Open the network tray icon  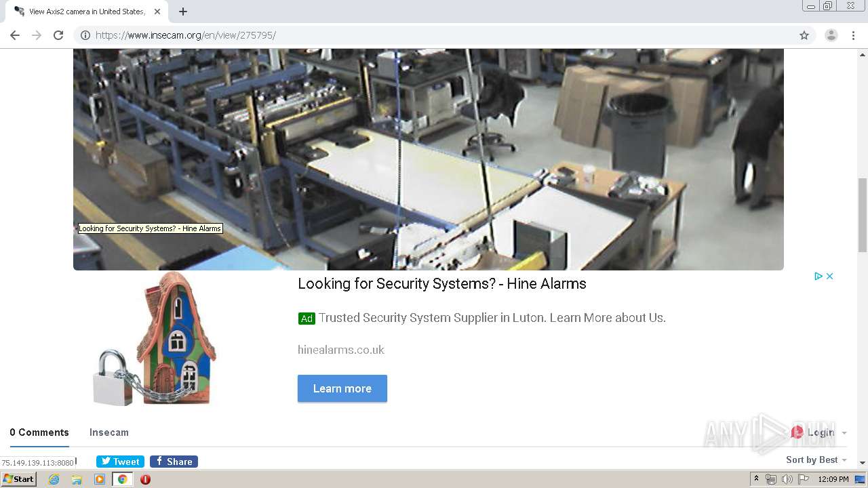coord(771,479)
